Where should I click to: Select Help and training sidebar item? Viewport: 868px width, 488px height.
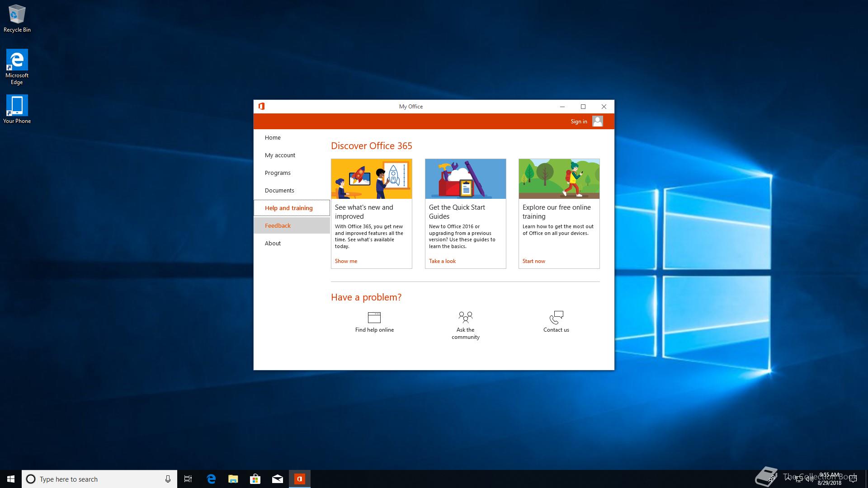[292, 208]
